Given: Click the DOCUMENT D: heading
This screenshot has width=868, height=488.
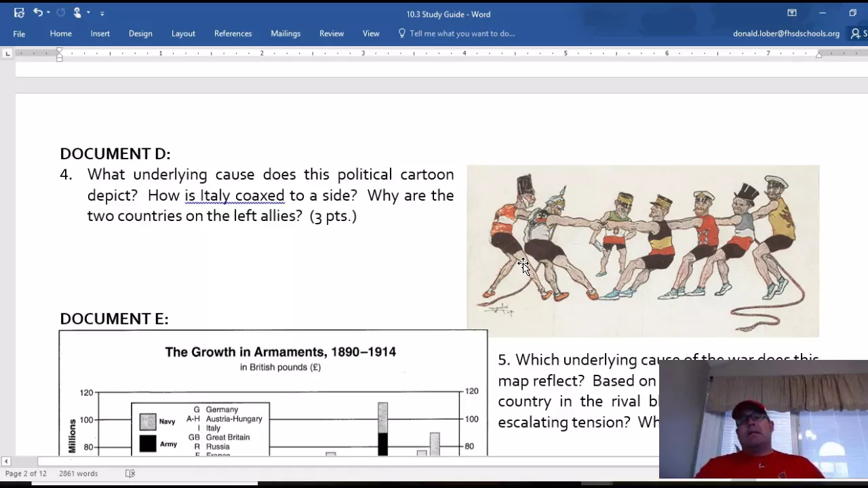Looking at the screenshot, I should pyautogui.click(x=115, y=154).
